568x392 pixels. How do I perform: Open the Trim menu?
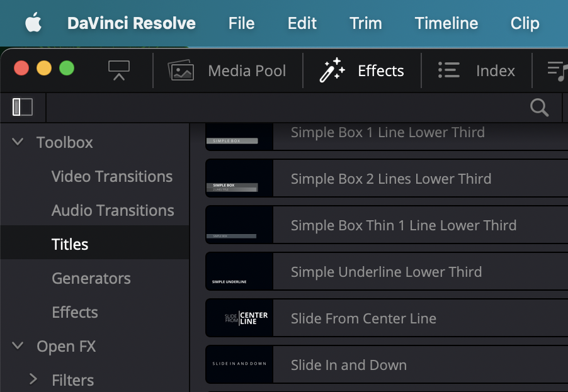pyautogui.click(x=365, y=23)
